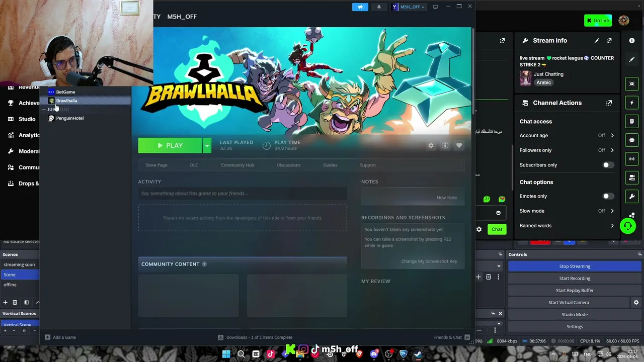Open Brawlhalla Guides tab
Viewport: 644px width, 362px height.
(x=330, y=165)
